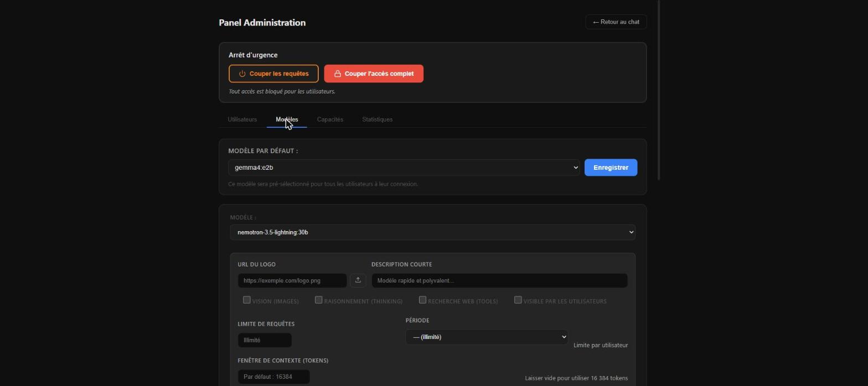This screenshot has height=386, width=868.
Task: Click the Panel Administration heading
Action: click(262, 23)
